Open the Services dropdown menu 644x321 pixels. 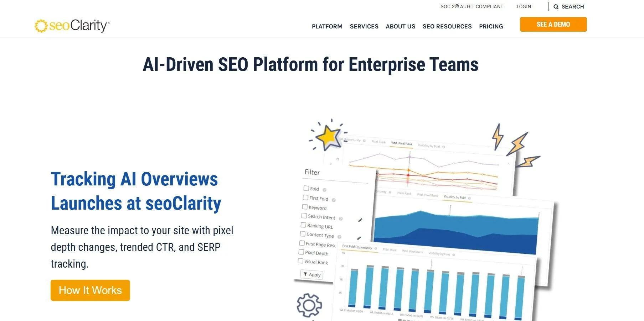tap(364, 26)
